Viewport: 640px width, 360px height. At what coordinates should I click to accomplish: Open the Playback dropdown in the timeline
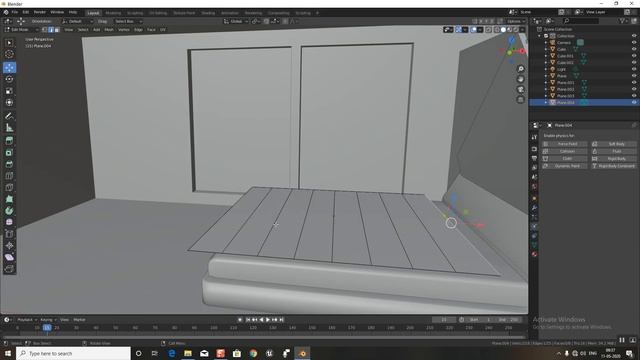pyautogui.click(x=27, y=320)
